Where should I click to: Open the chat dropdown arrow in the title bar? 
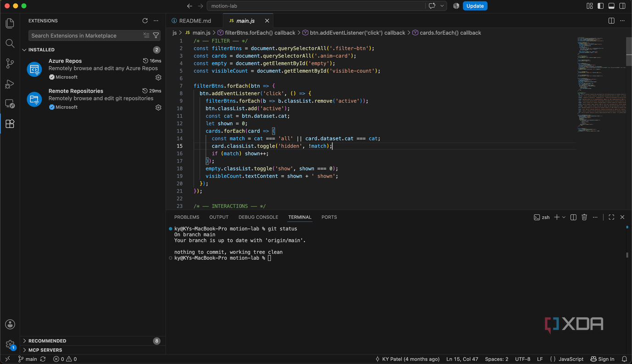click(x=442, y=6)
